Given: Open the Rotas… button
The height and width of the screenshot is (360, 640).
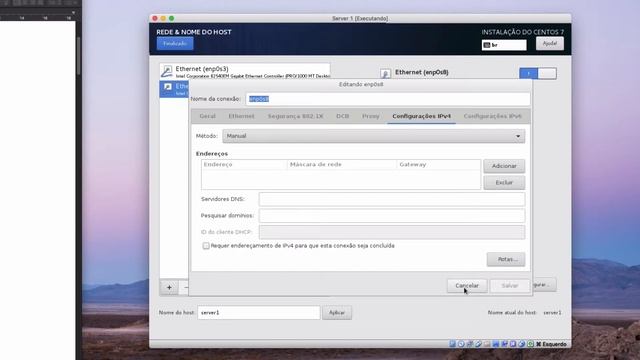Looking at the screenshot, I should tap(506, 259).
